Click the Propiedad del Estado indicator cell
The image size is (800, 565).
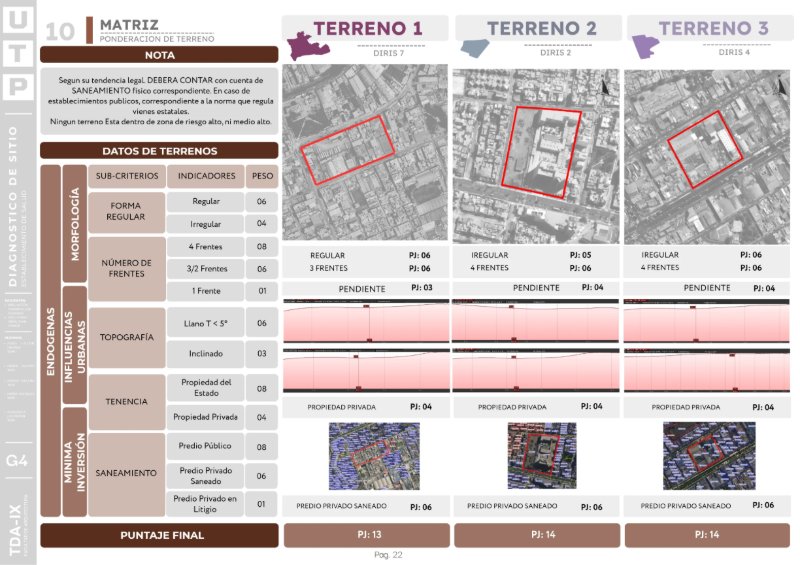pos(205,388)
